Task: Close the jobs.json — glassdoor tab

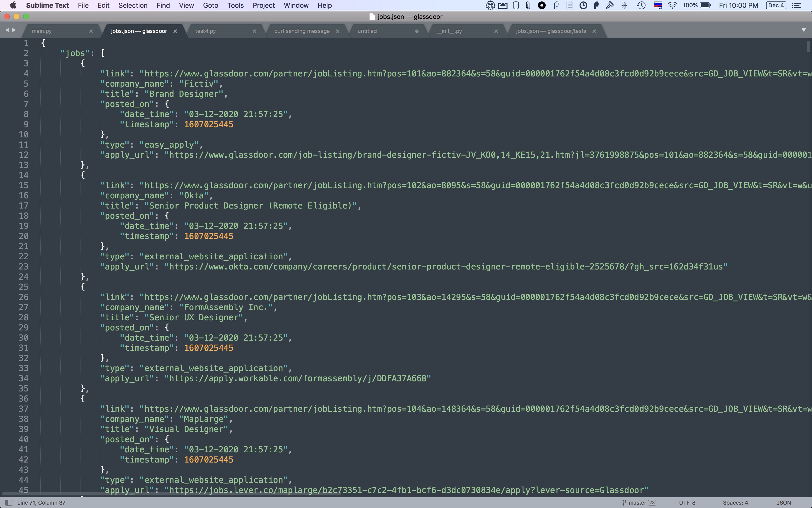Action: 175,31
